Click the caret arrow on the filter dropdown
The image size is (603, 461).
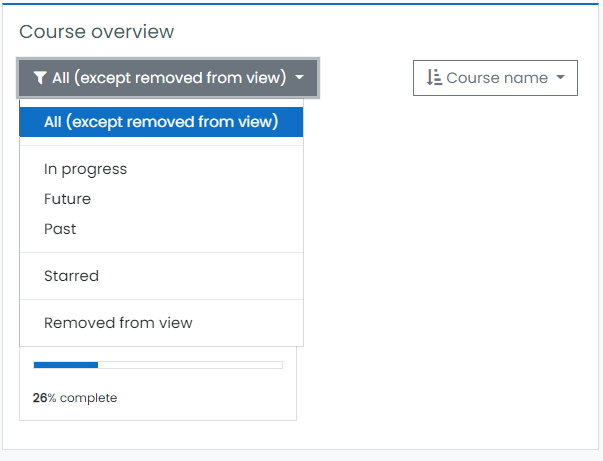click(x=299, y=77)
